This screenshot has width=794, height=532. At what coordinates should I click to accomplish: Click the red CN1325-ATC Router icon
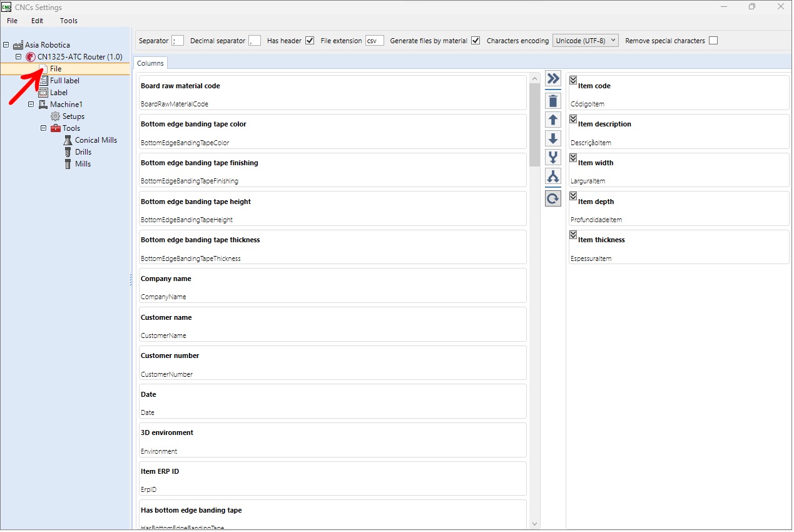click(31, 57)
